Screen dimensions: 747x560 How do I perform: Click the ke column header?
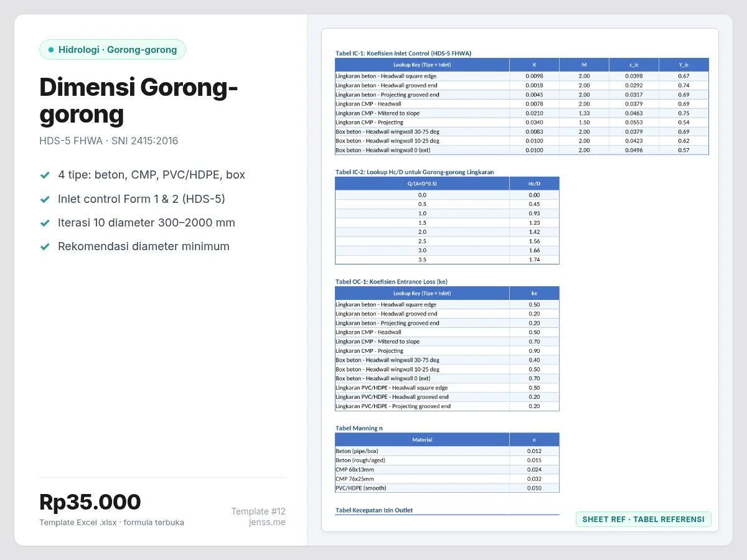(x=534, y=293)
